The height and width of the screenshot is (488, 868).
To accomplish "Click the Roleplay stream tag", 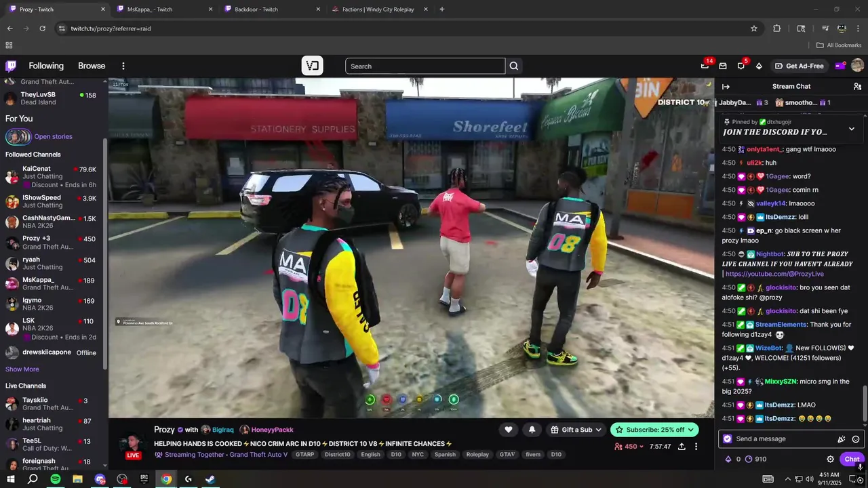I will pos(477,455).
